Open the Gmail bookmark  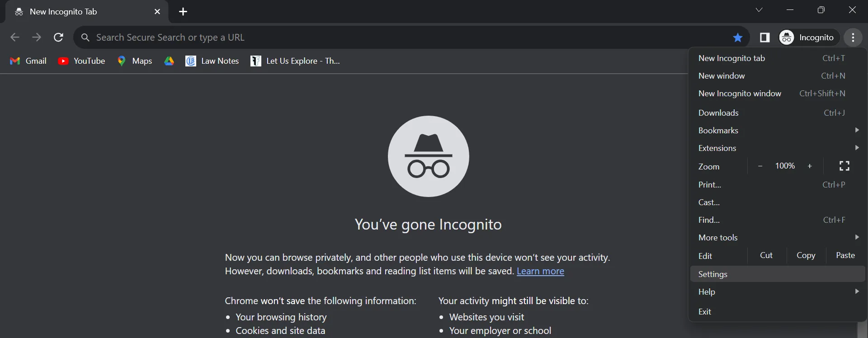28,61
